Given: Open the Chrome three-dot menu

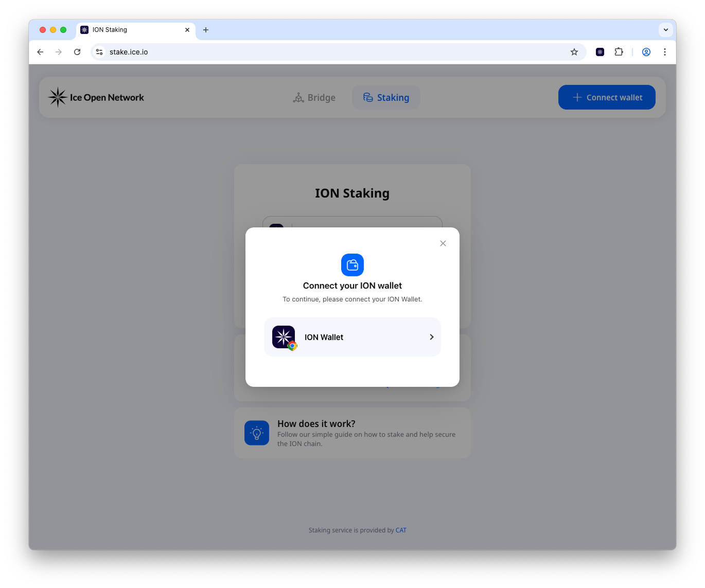Looking at the screenshot, I should (665, 52).
